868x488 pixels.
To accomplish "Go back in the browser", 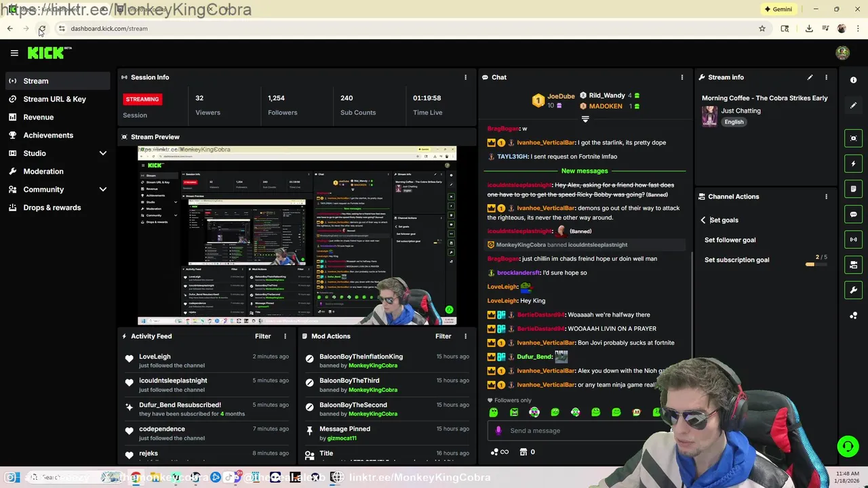I will click(9, 28).
